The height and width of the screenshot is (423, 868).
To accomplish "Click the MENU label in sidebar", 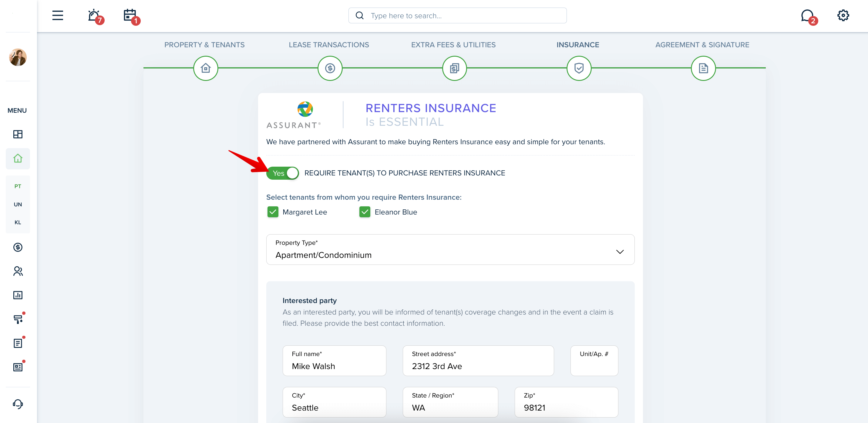I will (x=17, y=111).
